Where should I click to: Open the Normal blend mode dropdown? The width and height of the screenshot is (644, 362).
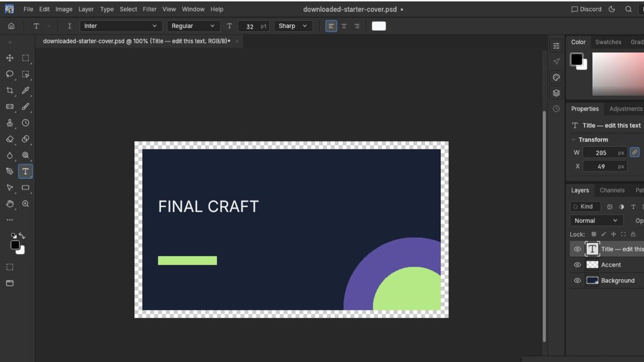coord(596,221)
